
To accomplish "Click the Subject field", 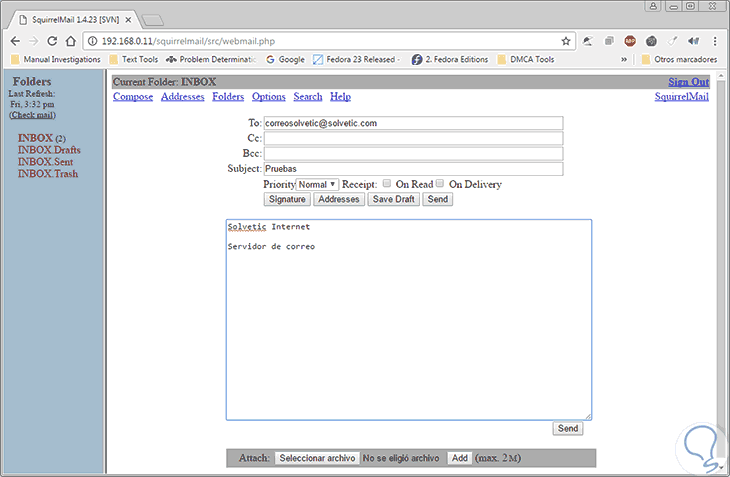I will pyautogui.click(x=413, y=168).
